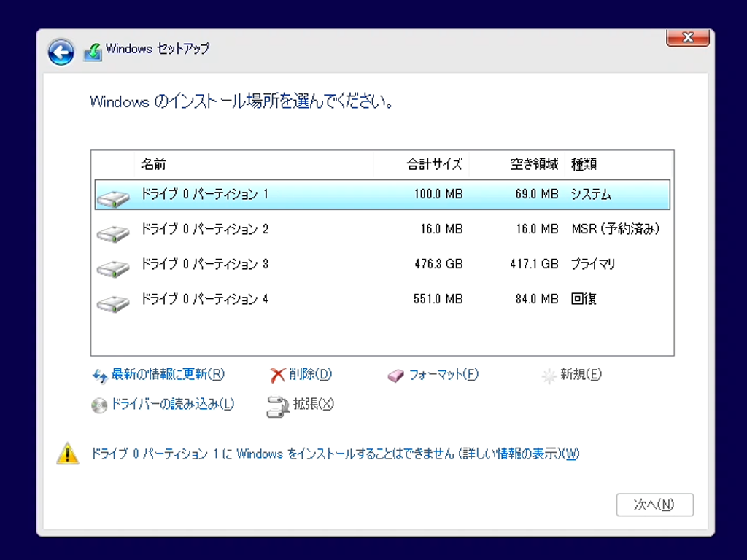The width and height of the screenshot is (747, 560).
Task: Sort by 空き領域 column header
Action: pos(517,164)
